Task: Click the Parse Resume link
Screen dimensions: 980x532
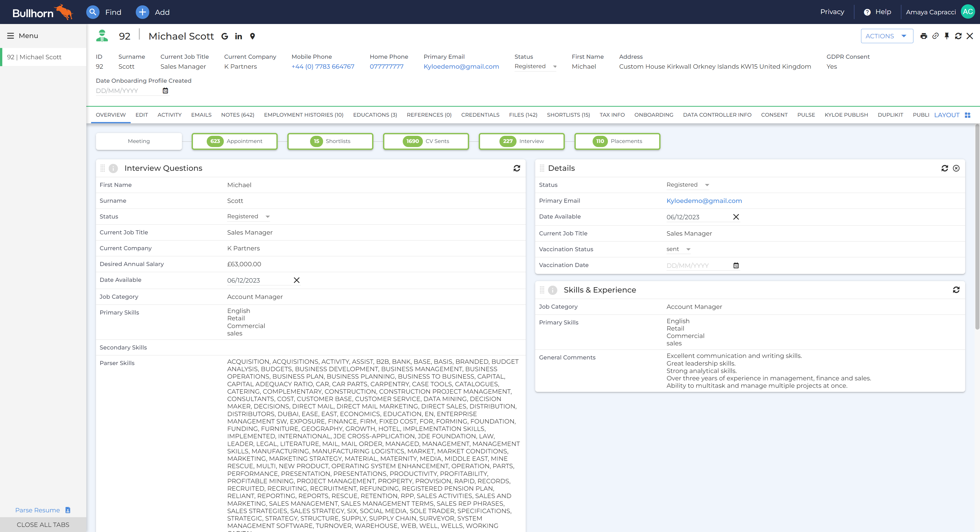Action: coord(37,510)
